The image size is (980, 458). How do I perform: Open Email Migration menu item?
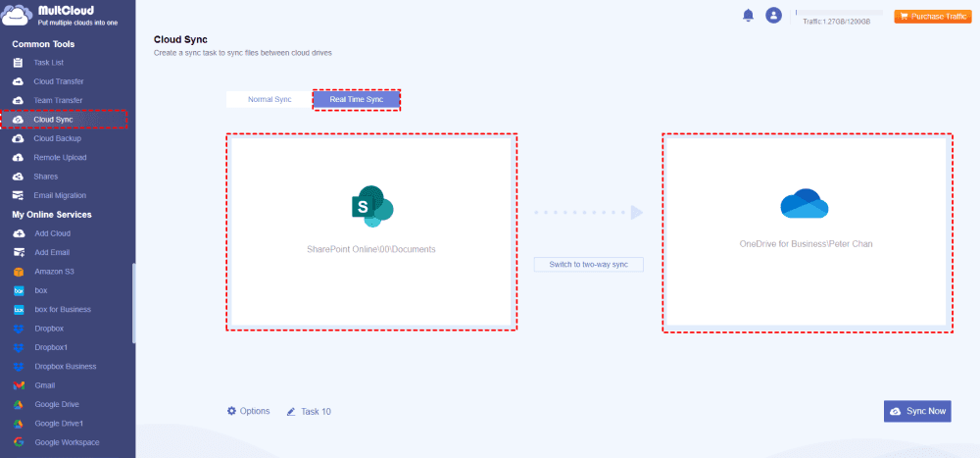(60, 195)
